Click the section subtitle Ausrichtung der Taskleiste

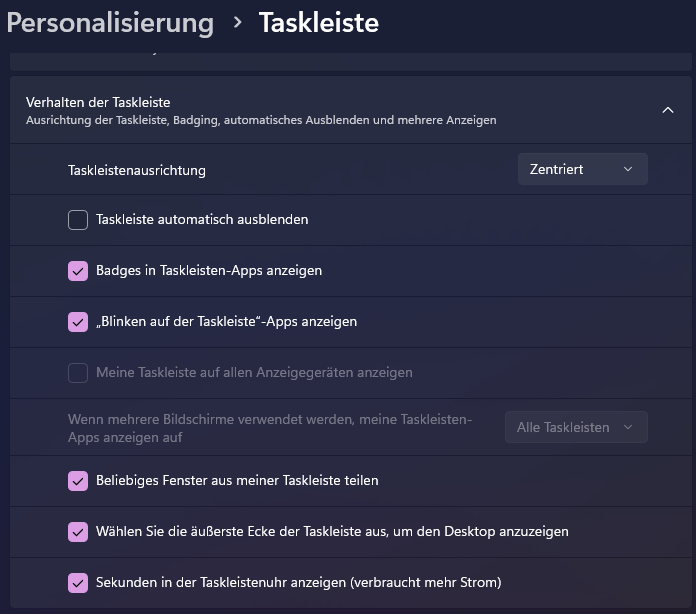click(260, 120)
